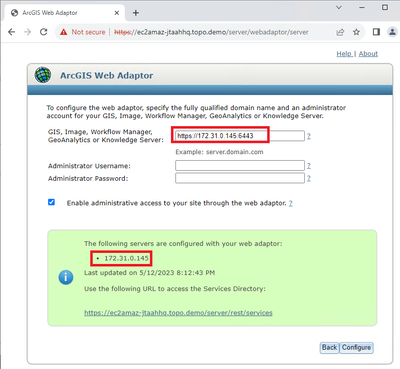The width and height of the screenshot is (400, 369).
Task: Close the ArcGIS Web Adaptor tab
Action: [117, 13]
